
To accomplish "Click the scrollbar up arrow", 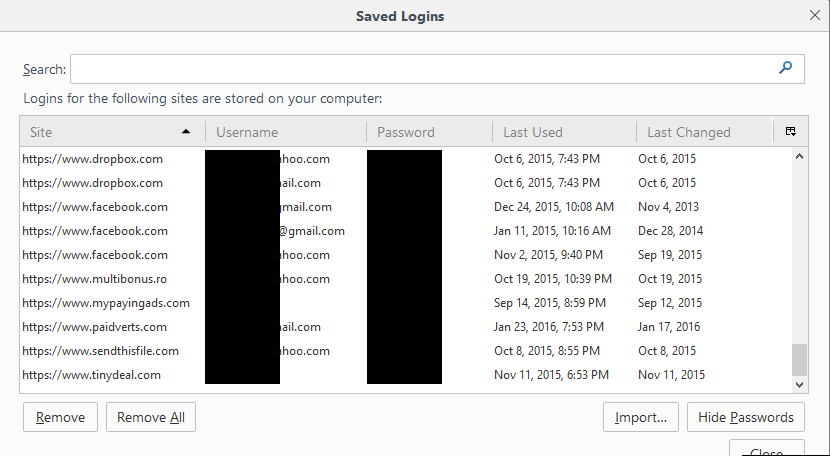I will 799,156.
